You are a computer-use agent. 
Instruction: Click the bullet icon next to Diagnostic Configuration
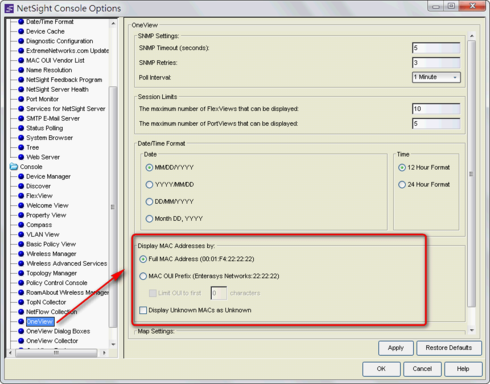21,41
